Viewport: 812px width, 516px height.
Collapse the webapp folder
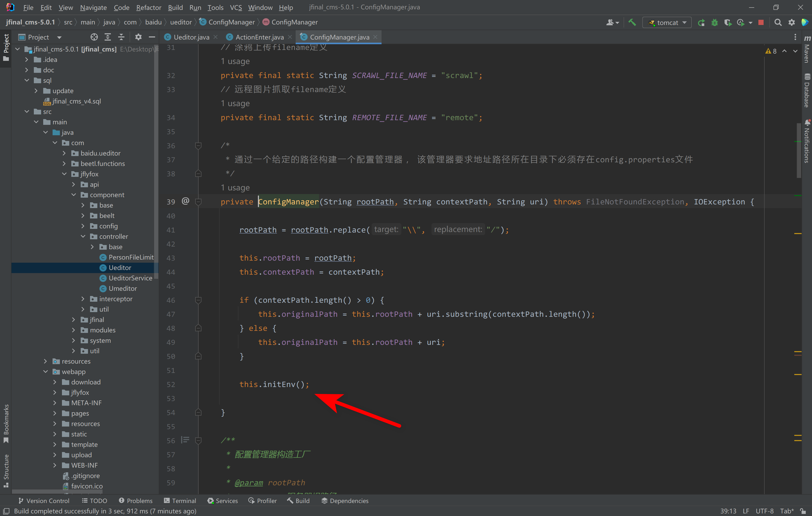[46, 372]
